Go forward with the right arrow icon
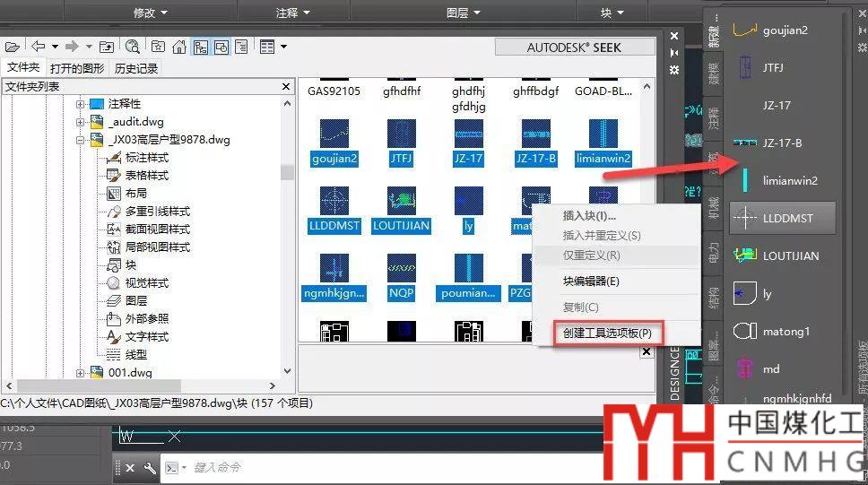This screenshot has height=485, width=868. [72, 47]
